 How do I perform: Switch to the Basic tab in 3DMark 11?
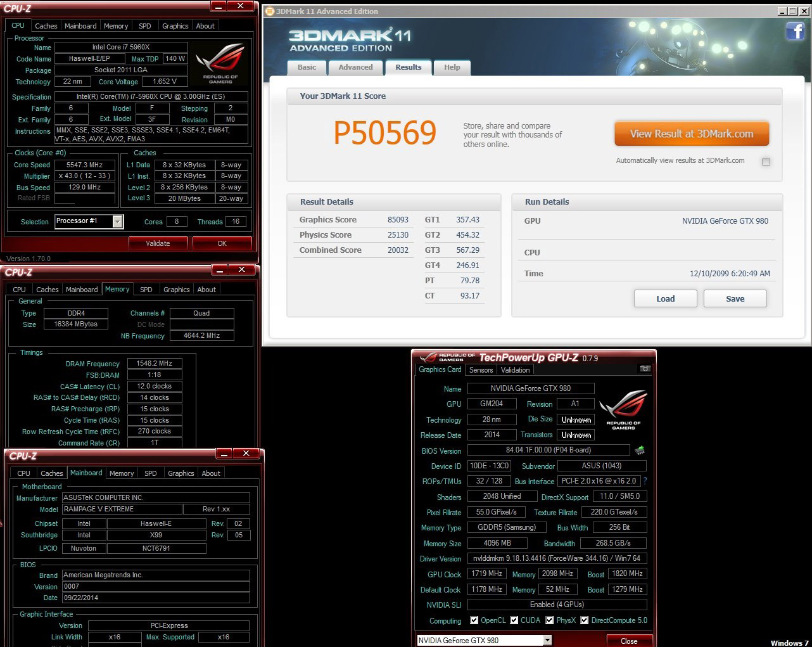(x=307, y=67)
